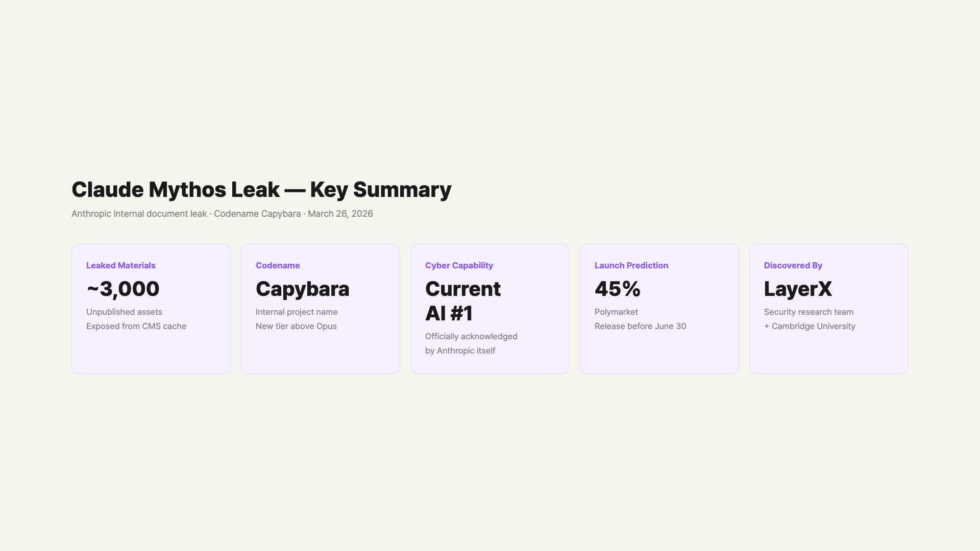Image resolution: width=980 pixels, height=551 pixels.
Task: Click the "Current AI #1" value
Action: point(462,301)
